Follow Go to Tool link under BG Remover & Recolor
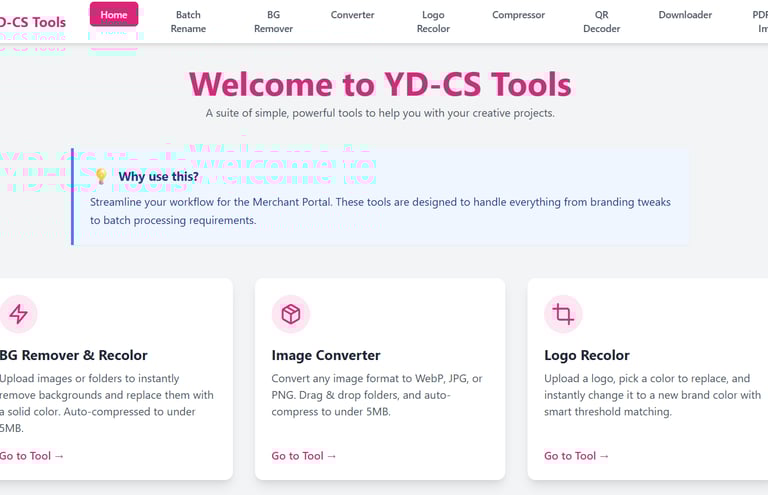 coord(32,456)
